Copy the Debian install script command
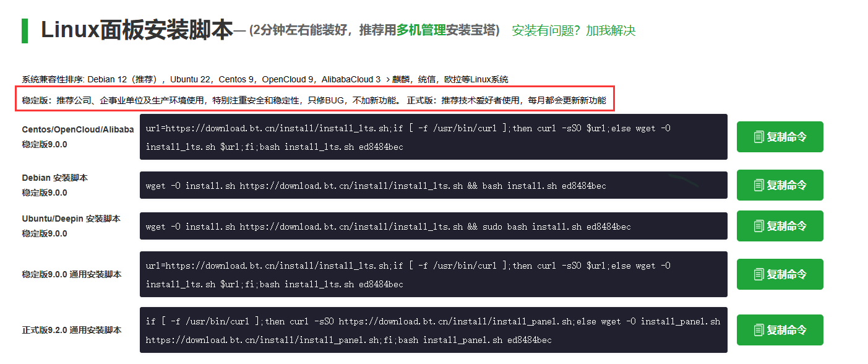 pyautogui.click(x=780, y=185)
